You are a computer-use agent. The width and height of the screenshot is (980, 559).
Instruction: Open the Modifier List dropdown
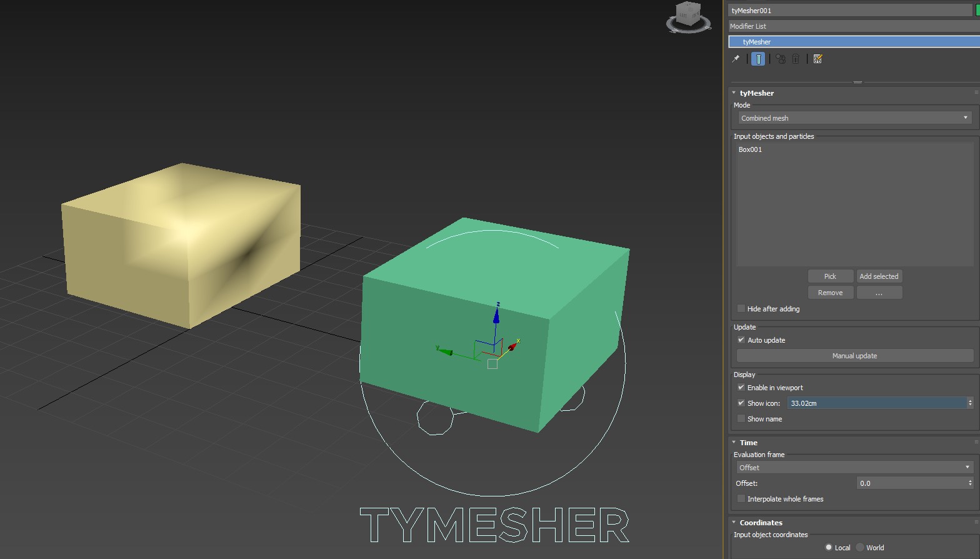(x=852, y=26)
